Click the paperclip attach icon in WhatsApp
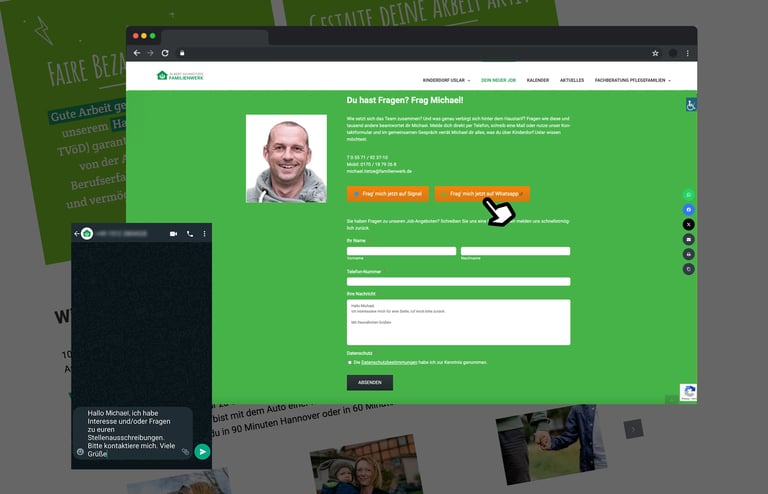The width and height of the screenshot is (768, 494). (x=185, y=451)
